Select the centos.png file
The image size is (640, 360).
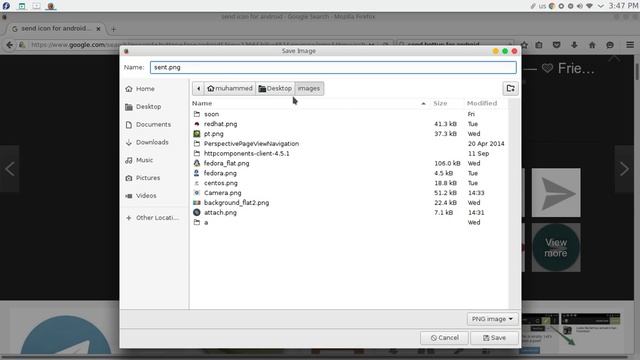pyautogui.click(x=350, y=183)
